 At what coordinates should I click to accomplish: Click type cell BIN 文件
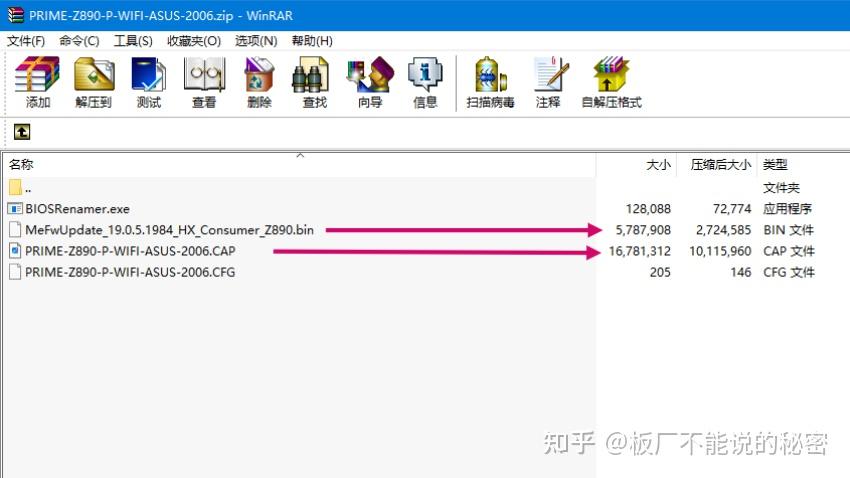click(x=789, y=230)
